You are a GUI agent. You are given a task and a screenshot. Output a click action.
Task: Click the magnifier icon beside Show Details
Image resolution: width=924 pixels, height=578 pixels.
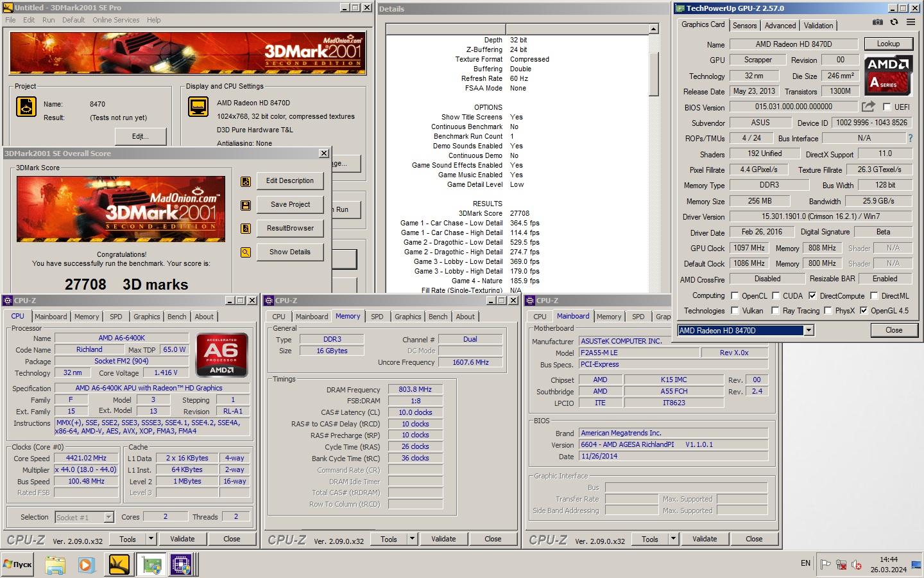pos(246,252)
